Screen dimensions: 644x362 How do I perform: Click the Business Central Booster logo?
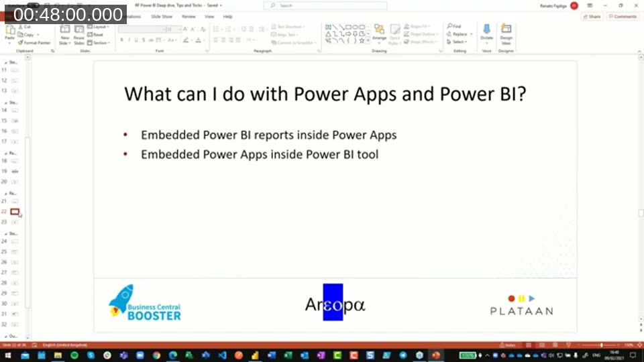(145, 303)
